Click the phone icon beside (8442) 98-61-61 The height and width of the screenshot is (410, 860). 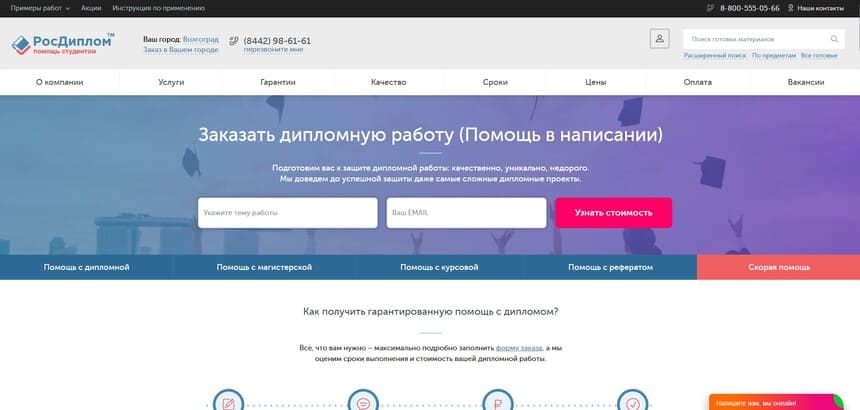click(234, 41)
